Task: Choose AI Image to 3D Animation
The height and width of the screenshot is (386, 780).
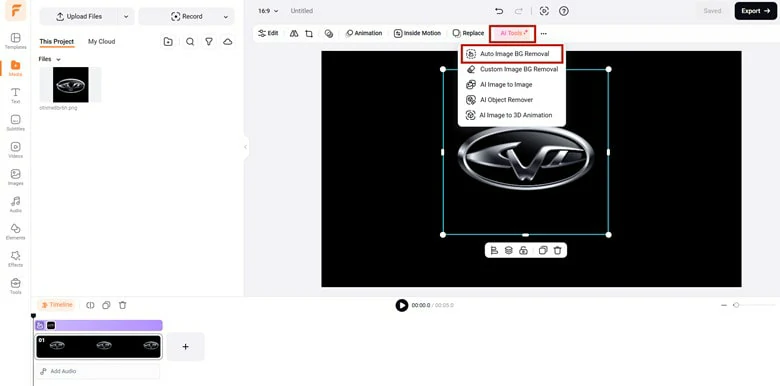Action: click(509, 115)
